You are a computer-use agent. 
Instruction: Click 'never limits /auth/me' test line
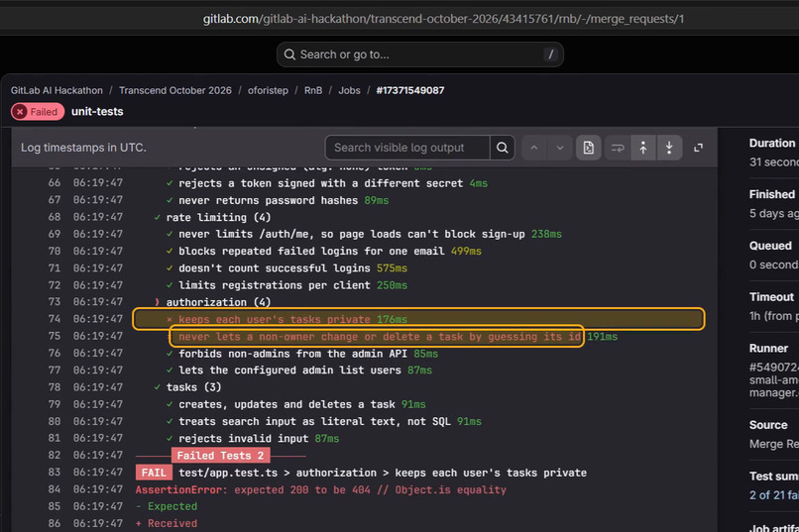(x=352, y=234)
